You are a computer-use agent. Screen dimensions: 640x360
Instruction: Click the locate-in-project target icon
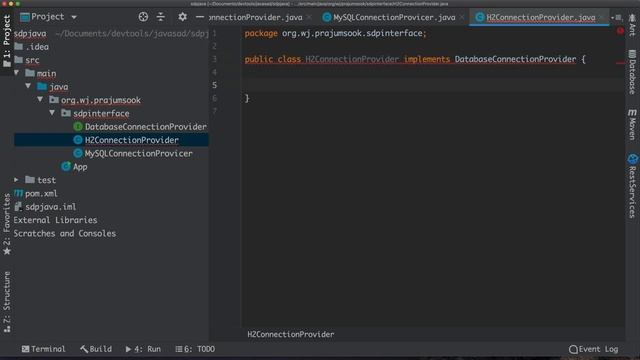143,17
